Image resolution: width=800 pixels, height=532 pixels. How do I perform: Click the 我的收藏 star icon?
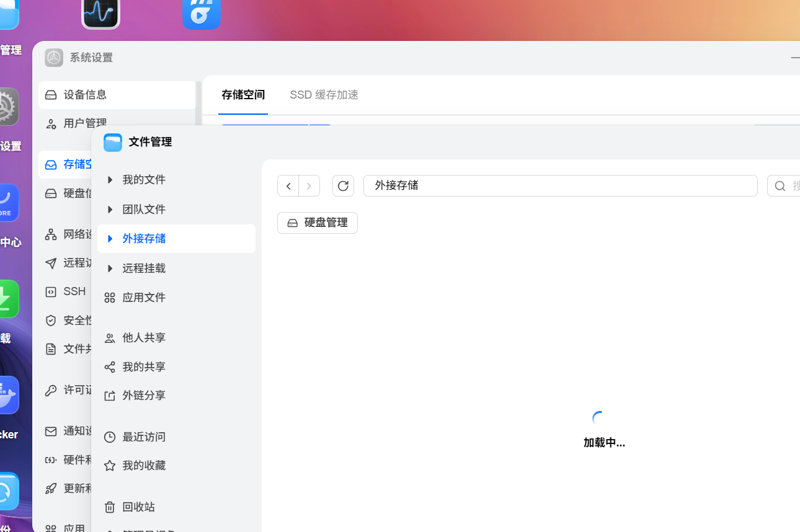tap(110, 466)
